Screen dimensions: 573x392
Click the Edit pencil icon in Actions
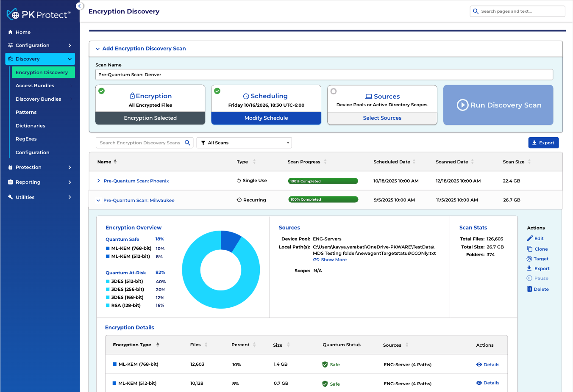[530, 238]
